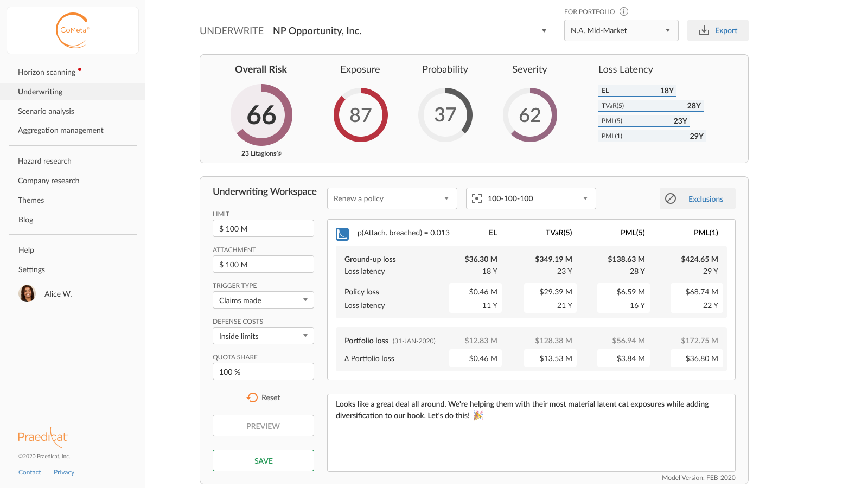Click Policy loss PML(1) value $68.74 M
868x488 pixels.
(x=701, y=292)
